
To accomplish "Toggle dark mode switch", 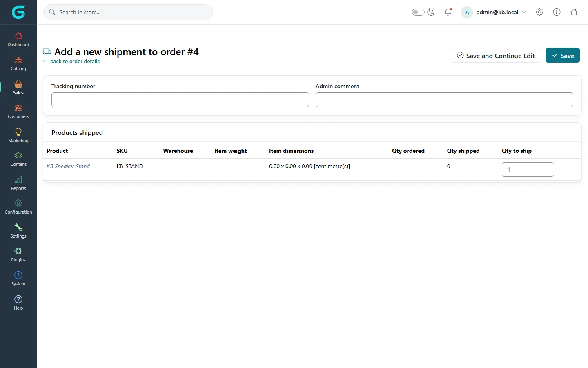I will pyautogui.click(x=418, y=12).
